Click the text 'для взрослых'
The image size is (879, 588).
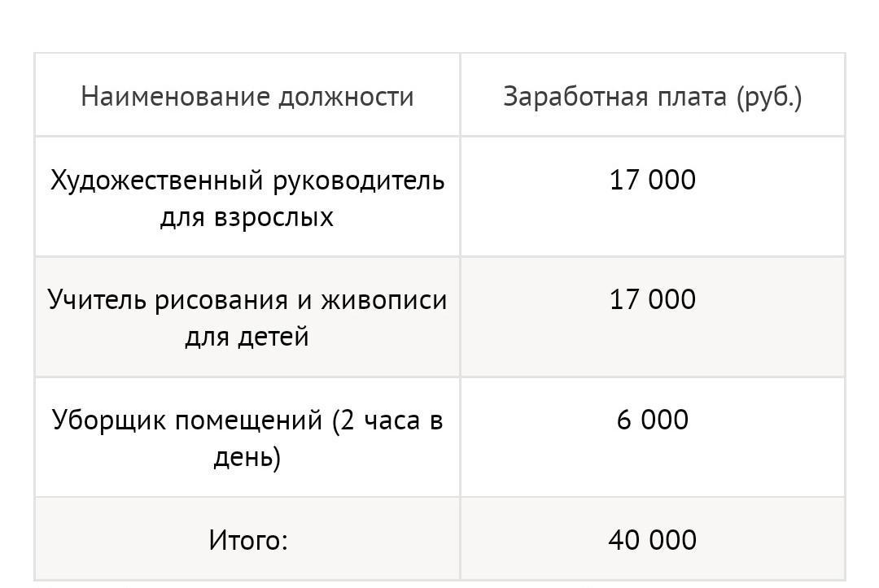pyautogui.click(x=247, y=217)
